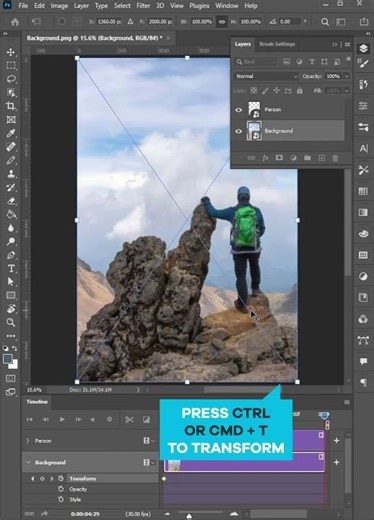Toggle the Style keyframe stopwatch
The height and width of the screenshot is (520, 374).
click(61, 499)
